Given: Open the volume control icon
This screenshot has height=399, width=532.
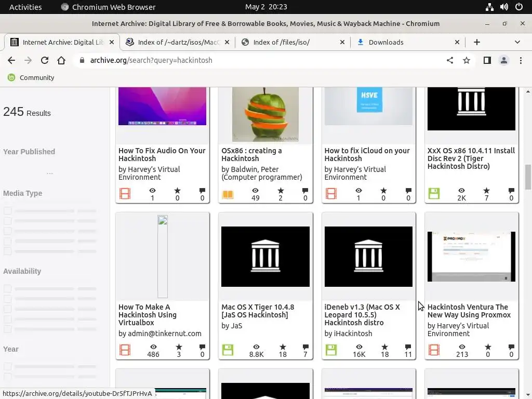Looking at the screenshot, I should point(504,7).
